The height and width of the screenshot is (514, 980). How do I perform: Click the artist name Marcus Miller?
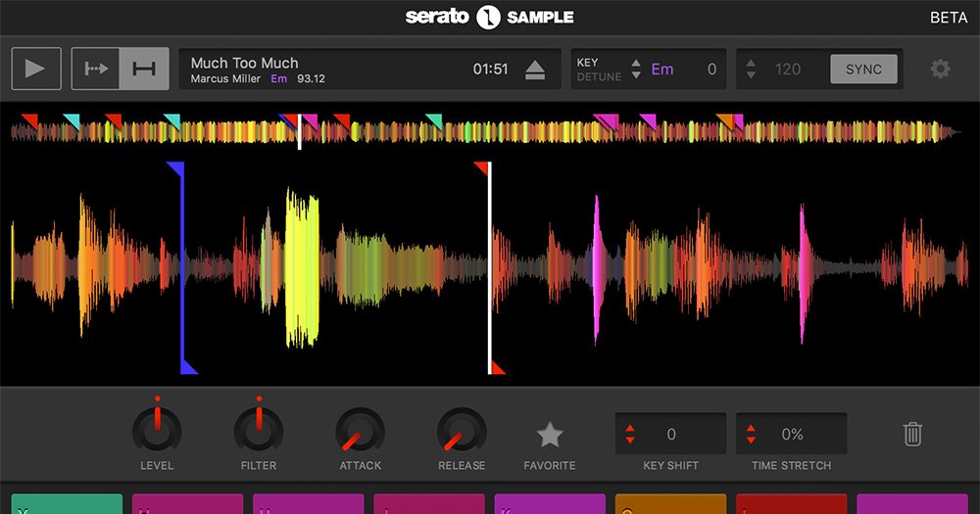point(225,78)
